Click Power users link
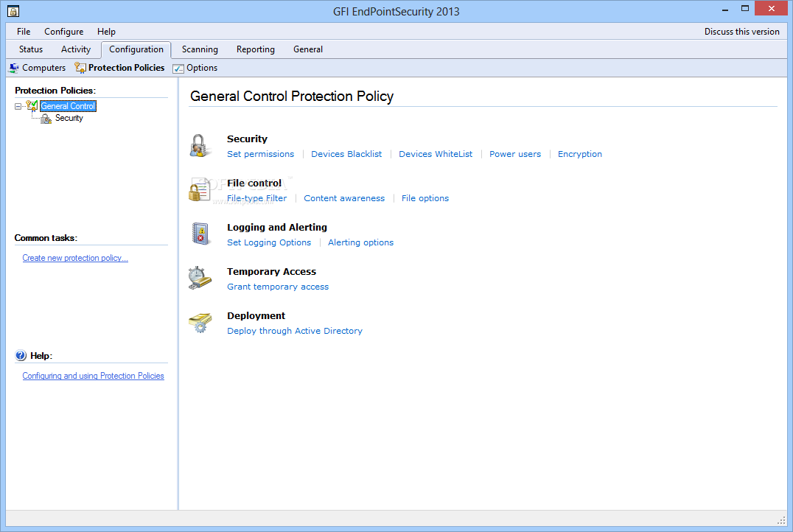The height and width of the screenshot is (532, 793). point(515,154)
